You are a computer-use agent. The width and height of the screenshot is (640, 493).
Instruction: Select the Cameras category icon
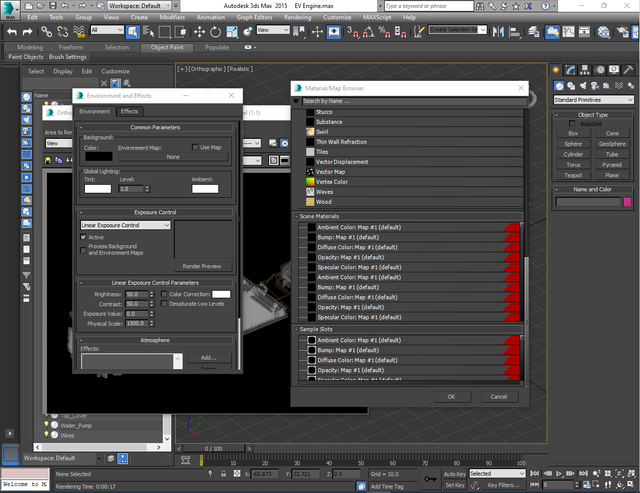click(x=595, y=86)
